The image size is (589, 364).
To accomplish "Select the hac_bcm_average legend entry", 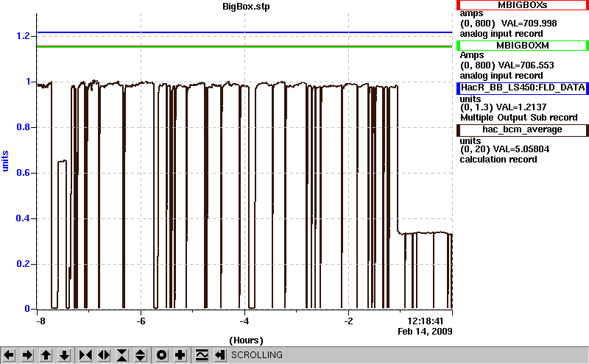I will click(523, 129).
